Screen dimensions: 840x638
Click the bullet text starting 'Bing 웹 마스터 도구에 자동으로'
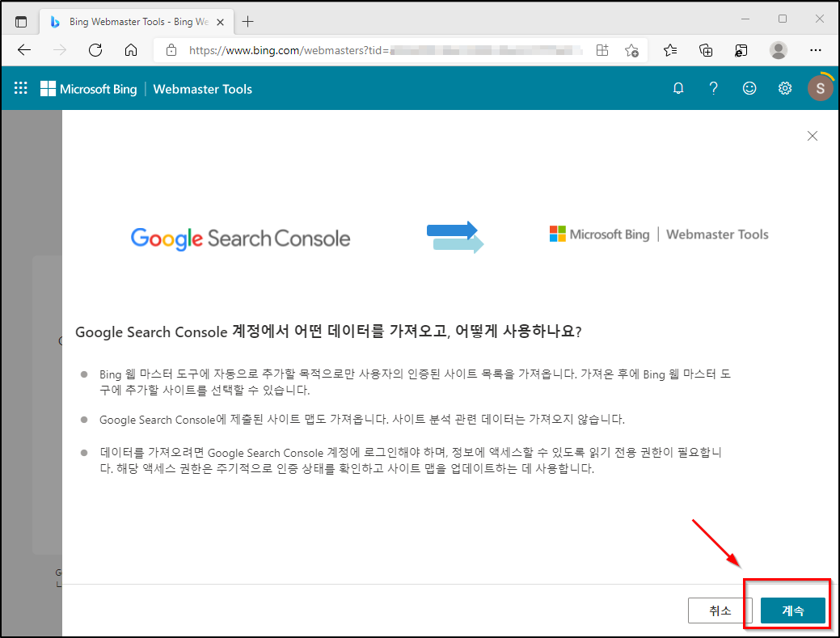tap(416, 382)
